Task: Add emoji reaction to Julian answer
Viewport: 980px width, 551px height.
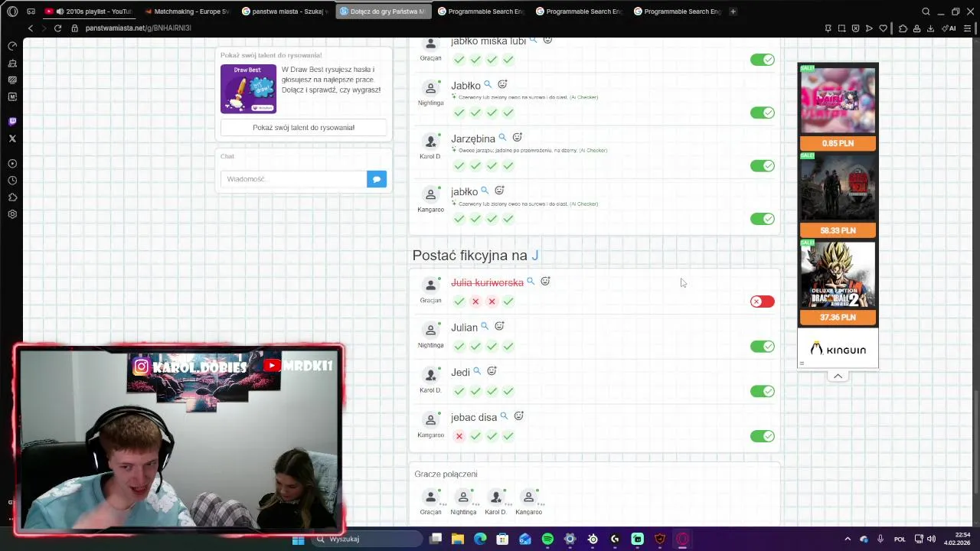Action: click(x=499, y=327)
